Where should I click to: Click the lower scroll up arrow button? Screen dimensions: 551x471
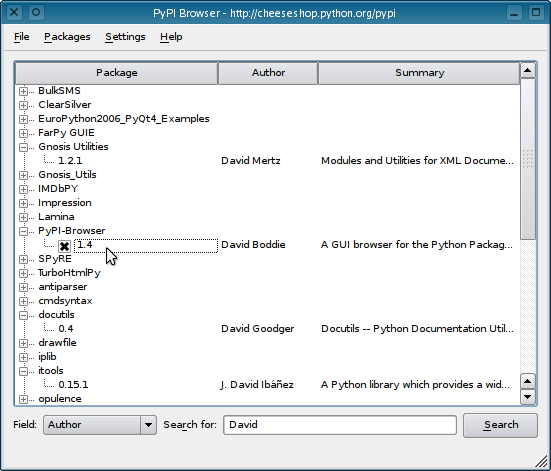tap(527, 381)
